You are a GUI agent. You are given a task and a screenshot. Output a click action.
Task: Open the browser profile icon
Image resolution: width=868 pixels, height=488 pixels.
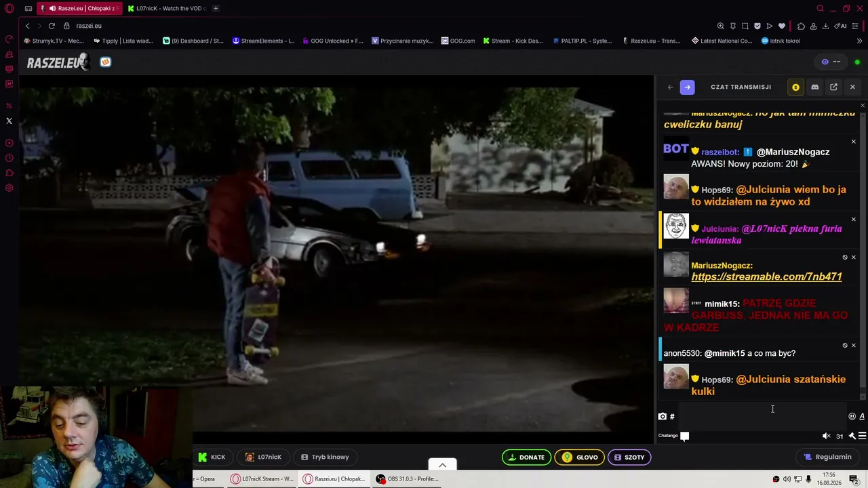click(x=813, y=26)
